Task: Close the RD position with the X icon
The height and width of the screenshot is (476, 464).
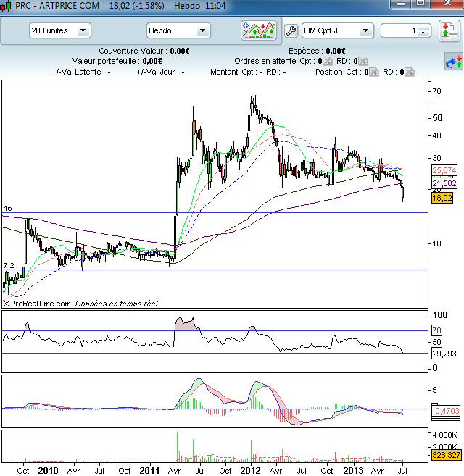Action: point(410,72)
